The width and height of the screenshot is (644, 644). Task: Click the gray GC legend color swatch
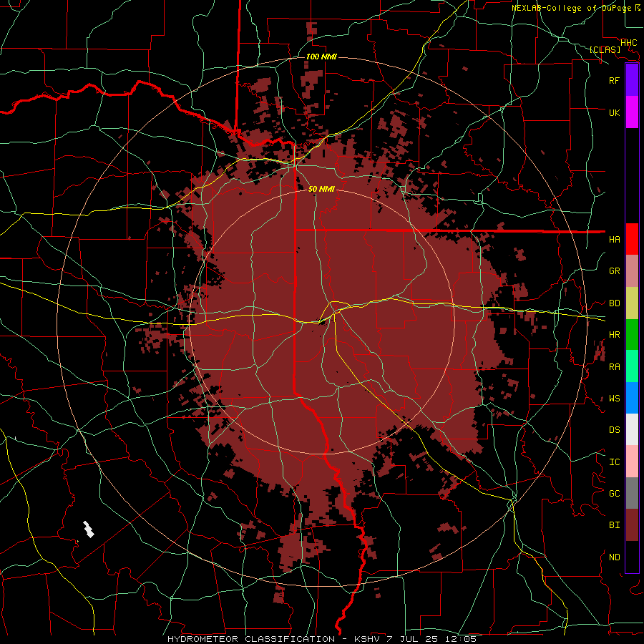click(632, 493)
